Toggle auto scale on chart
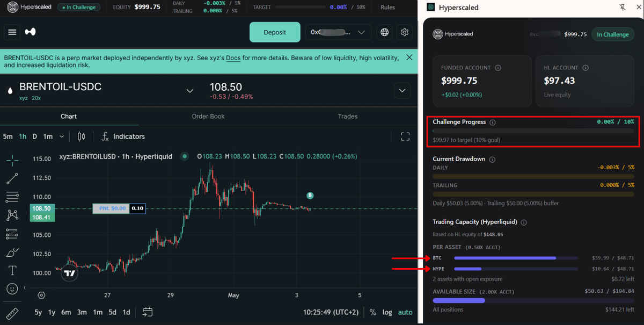Image resolution: width=644 pixels, height=325 pixels. (x=405, y=312)
